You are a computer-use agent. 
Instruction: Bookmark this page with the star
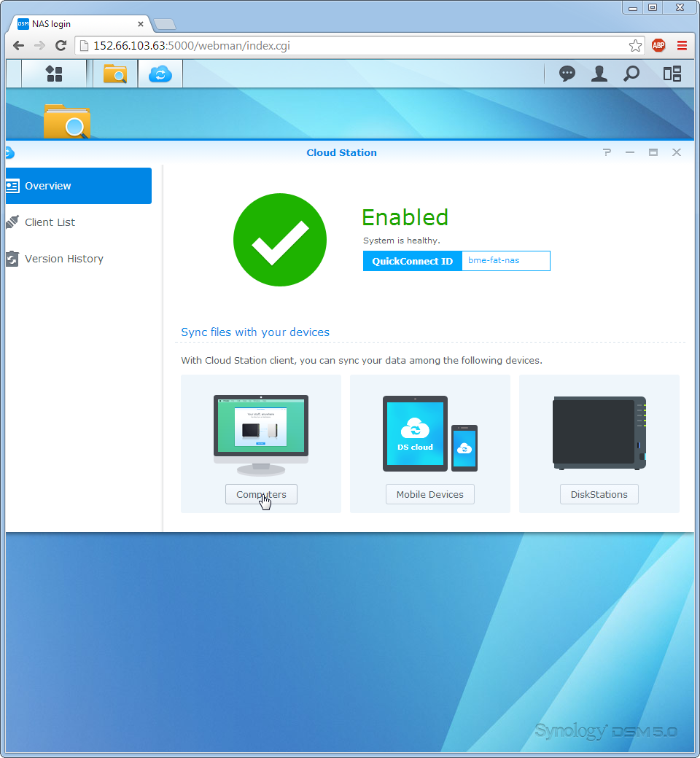pos(635,45)
